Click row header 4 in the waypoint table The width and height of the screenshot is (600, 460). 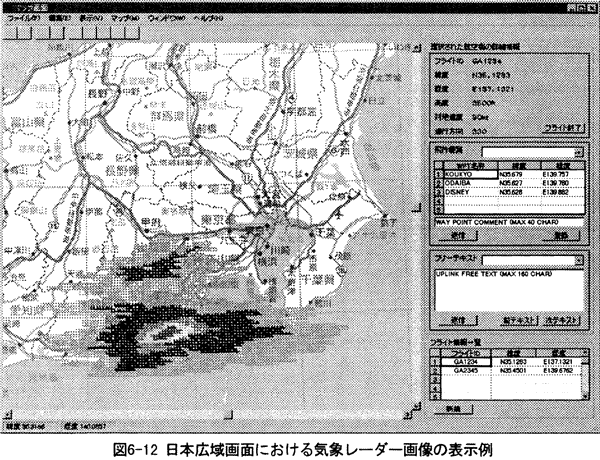click(439, 201)
